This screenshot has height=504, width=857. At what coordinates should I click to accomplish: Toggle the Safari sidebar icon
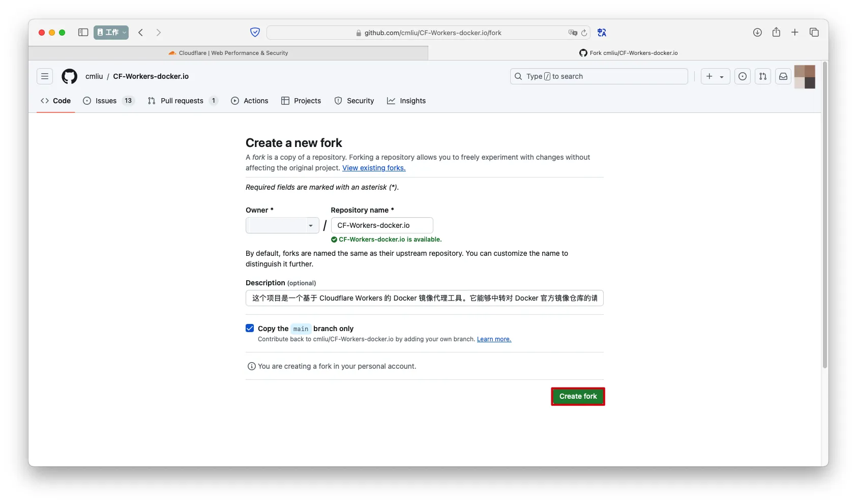coord(83,33)
